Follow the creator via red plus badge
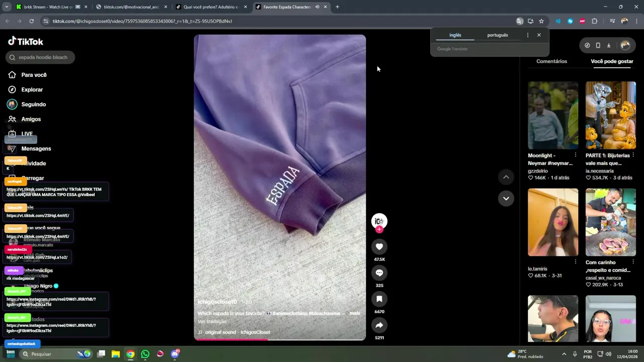Viewport: 644px width, 362px height. [x=379, y=229]
